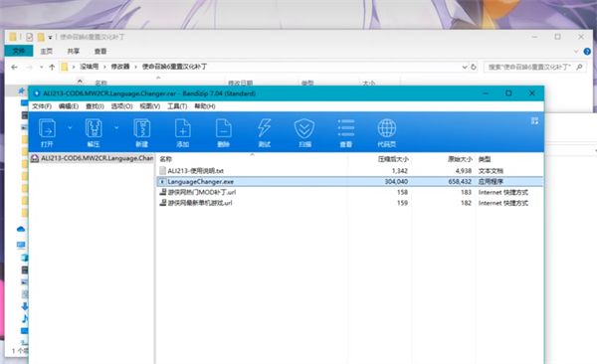This screenshot has width=597, height=364.
Task: Open the 查找(I) menu in Bandizip
Action: pos(95,106)
